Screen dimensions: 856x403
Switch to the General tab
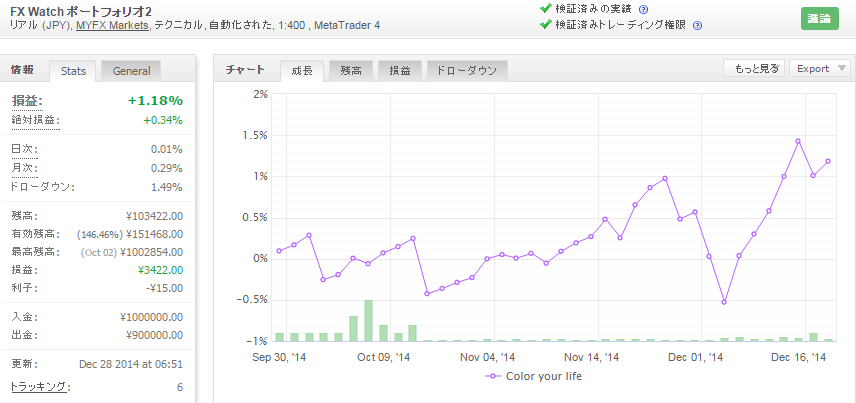tap(131, 71)
